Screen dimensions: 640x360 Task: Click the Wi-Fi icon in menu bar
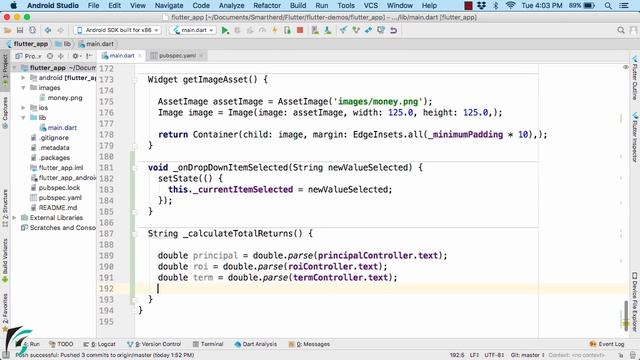point(510,6)
